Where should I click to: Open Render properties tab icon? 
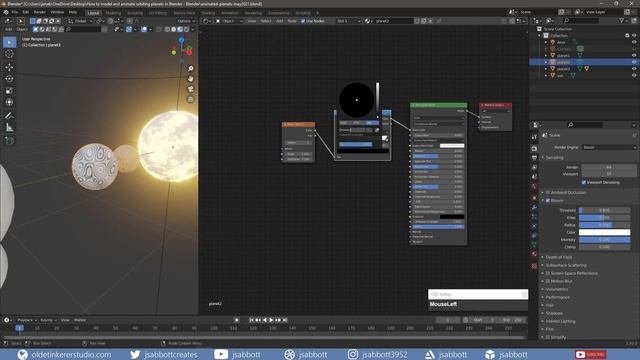pos(534,148)
